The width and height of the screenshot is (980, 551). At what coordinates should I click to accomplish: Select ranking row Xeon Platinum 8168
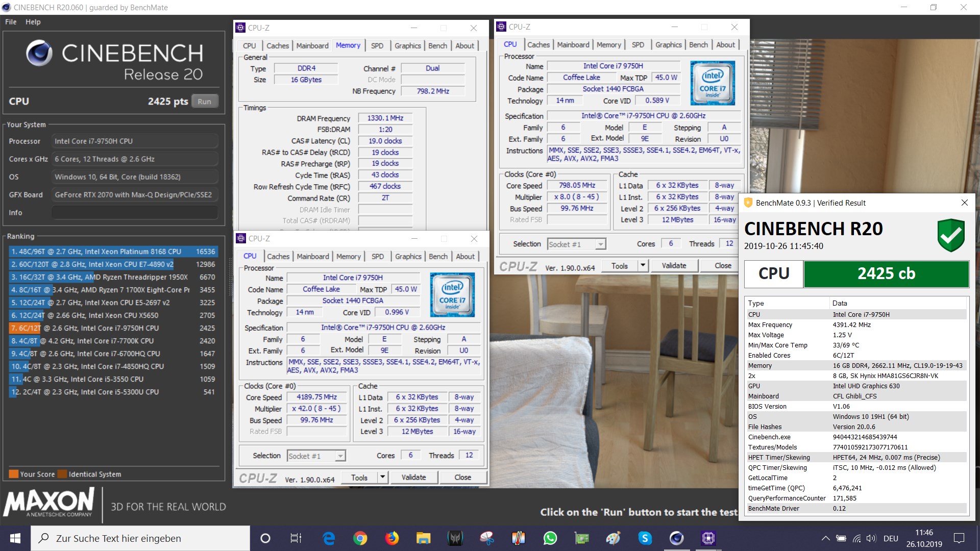(113, 252)
